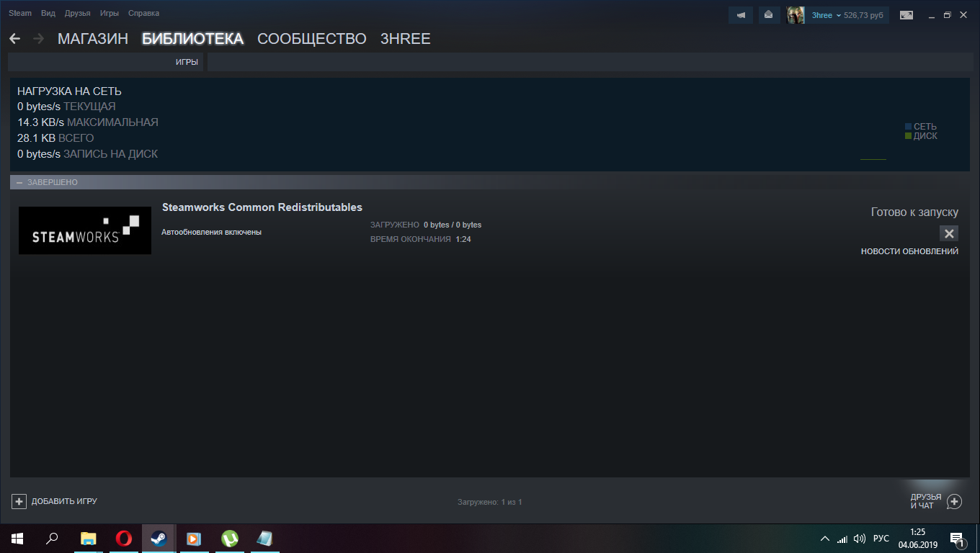Minimize the Steam window

(931, 15)
